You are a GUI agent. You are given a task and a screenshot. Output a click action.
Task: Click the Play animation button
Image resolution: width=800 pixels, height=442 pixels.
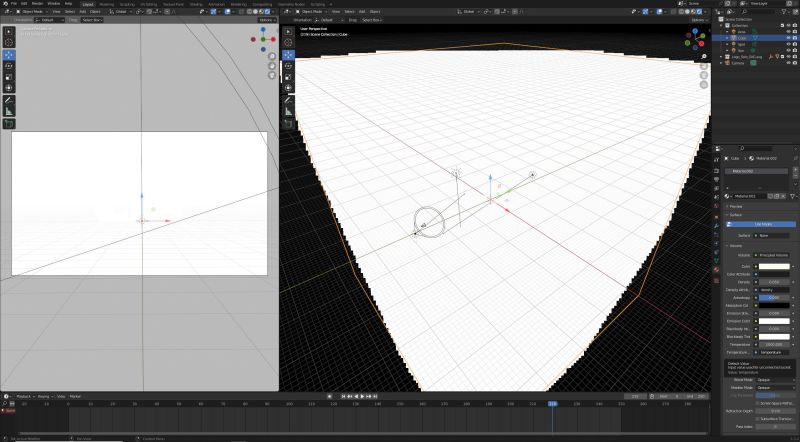pos(362,396)
